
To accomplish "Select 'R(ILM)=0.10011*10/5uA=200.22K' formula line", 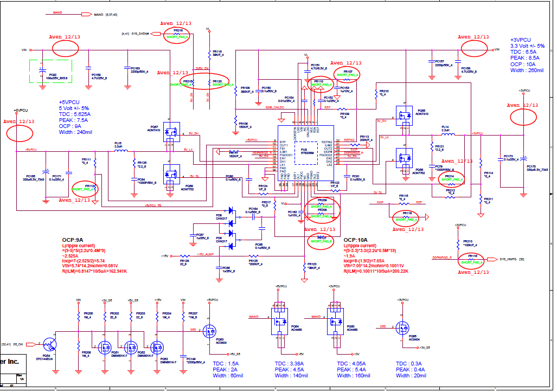I will tap(376, 271).
